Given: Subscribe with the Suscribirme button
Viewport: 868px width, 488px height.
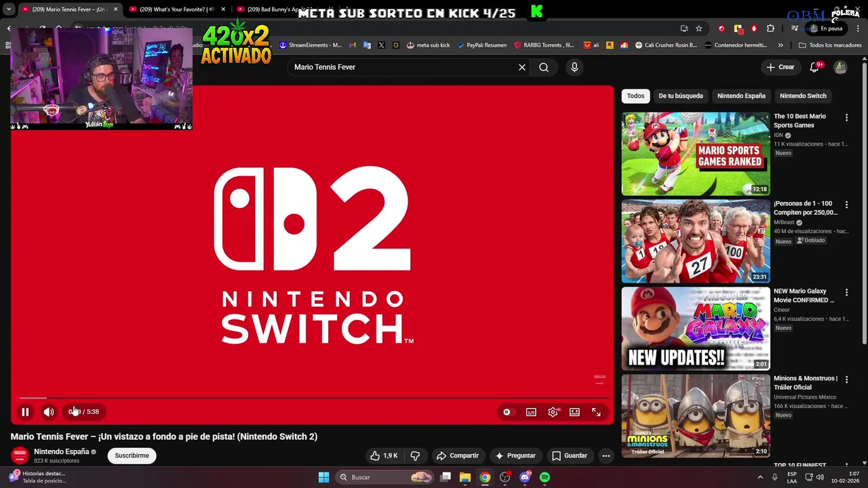Looking at the screenshot, I should point(132,455).
